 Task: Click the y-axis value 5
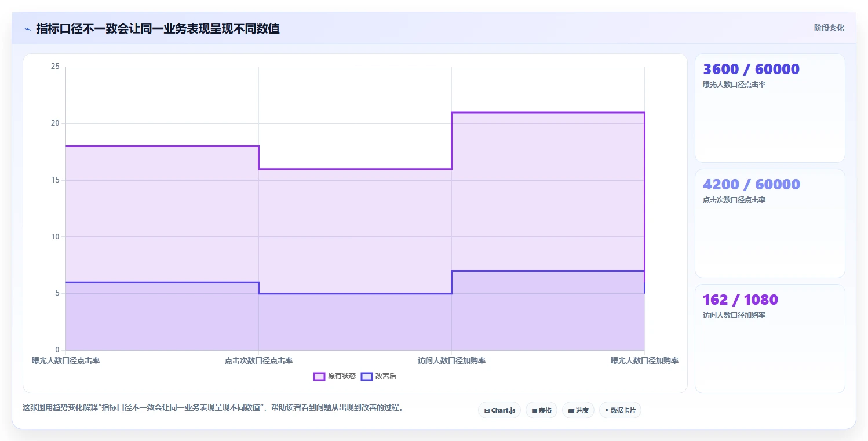click(x=57, y=293)
